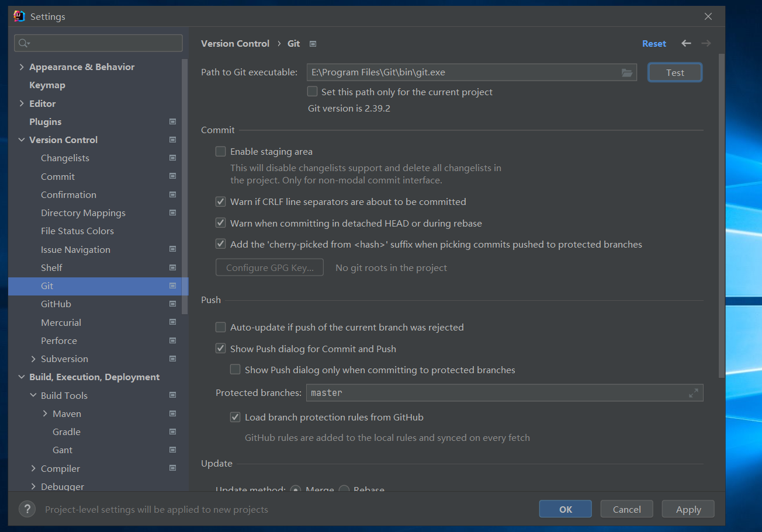Click the project-level icon on Shelf row
Image resolution: width=762 pixels, height=532 pixels.
pyautogui.click(x=172, y=267)
